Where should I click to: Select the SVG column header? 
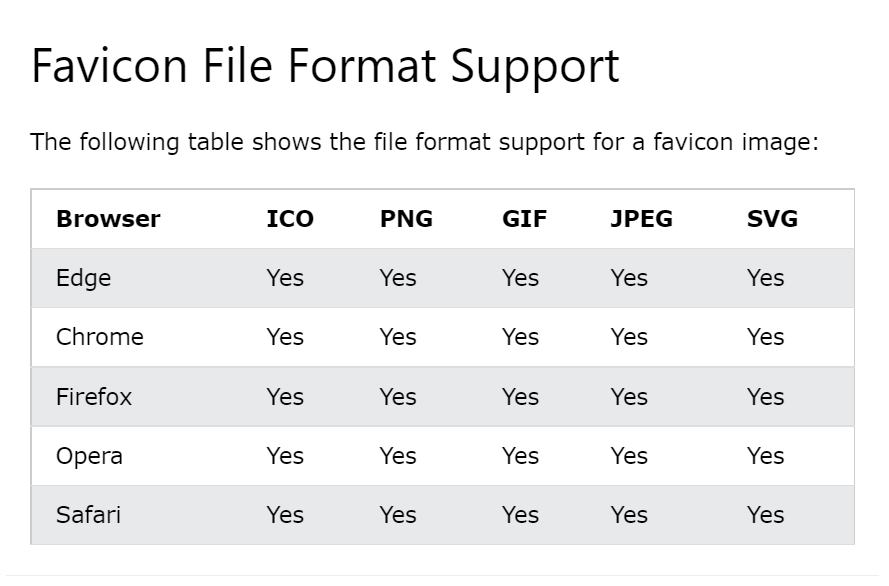772,219
